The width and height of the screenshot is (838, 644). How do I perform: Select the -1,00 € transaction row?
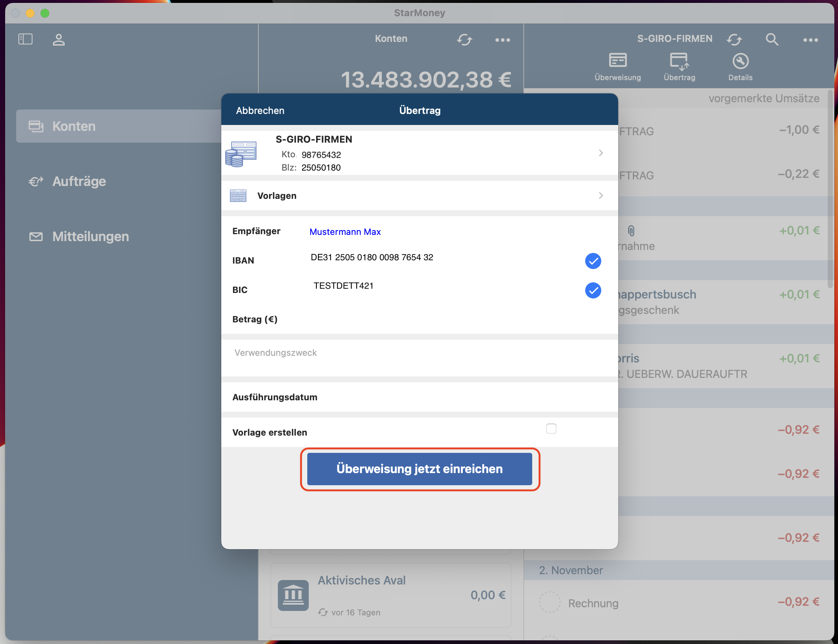[x=726, y=130]
